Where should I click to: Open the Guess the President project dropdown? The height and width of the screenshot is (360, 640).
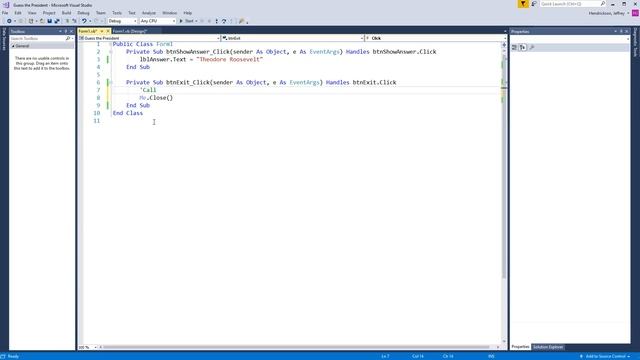pos(149,38)
